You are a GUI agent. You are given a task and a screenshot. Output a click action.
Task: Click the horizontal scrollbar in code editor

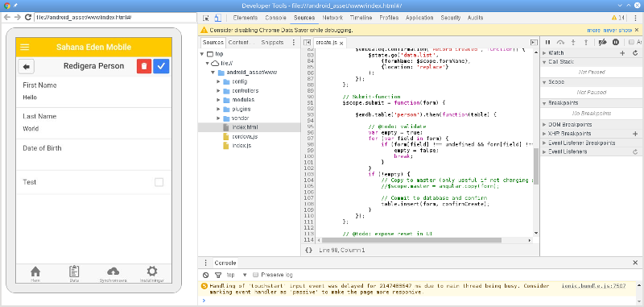(x=411, y=240)
